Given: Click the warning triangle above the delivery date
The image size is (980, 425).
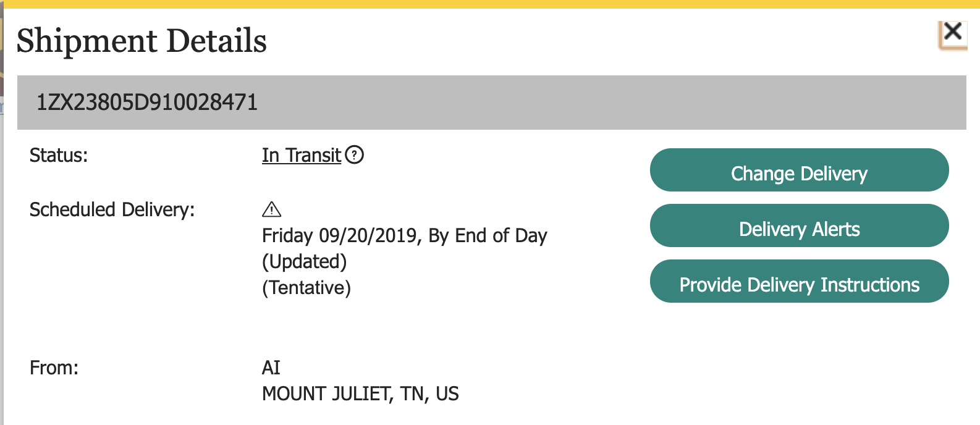Looking at the screenshot, I should (x=271, y=209).
